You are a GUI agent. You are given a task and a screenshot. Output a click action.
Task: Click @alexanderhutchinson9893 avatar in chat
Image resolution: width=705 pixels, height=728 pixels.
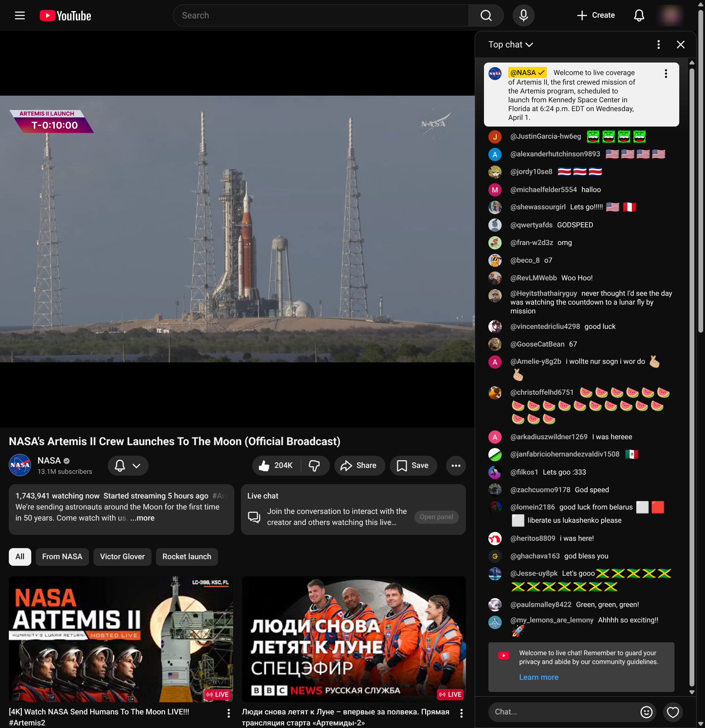click(495, 155)
